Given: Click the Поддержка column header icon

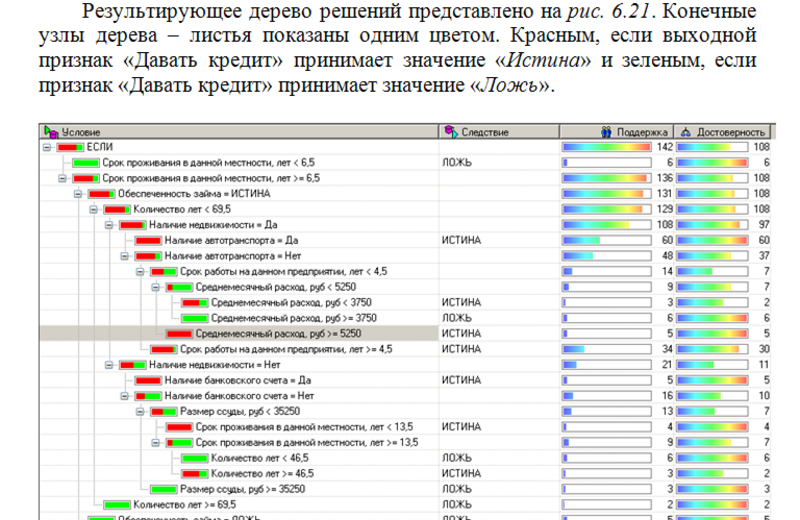Looking at the screenshot, I should pyautogui.click(x=606, y=132).
